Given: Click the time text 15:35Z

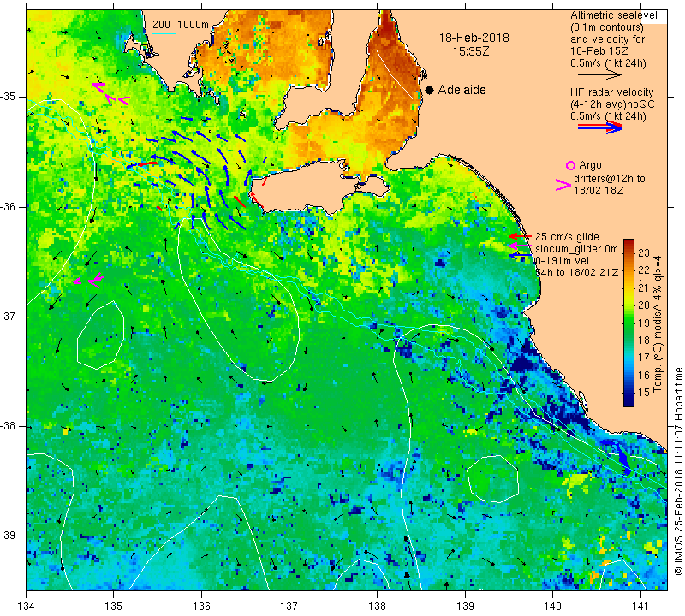Looking at the screenshot, I should pos(470,51).
